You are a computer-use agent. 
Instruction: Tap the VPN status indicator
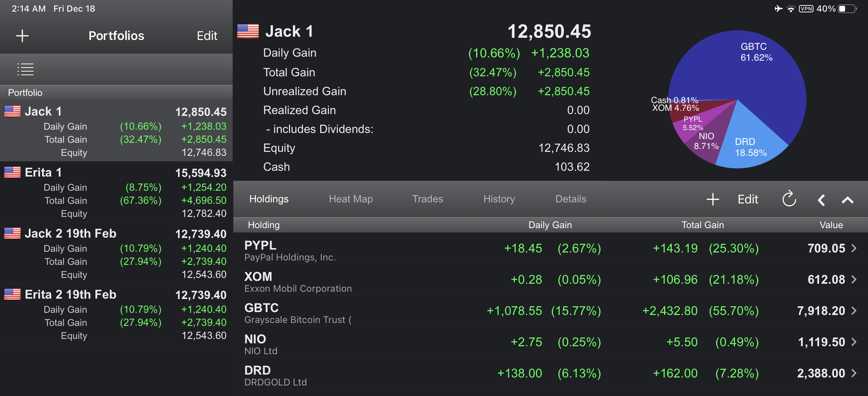[x=806, y=9]
